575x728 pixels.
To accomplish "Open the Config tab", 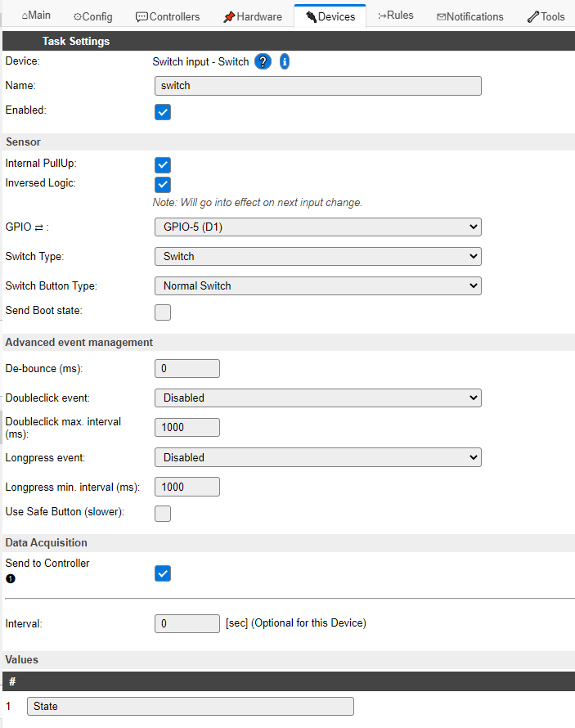I will coord(92,16).
